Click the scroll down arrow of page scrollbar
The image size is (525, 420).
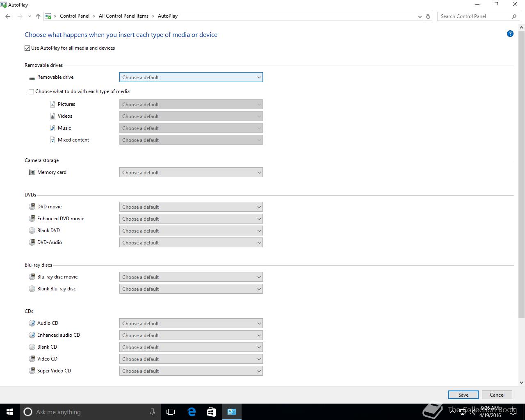click(x=522, y=383)
